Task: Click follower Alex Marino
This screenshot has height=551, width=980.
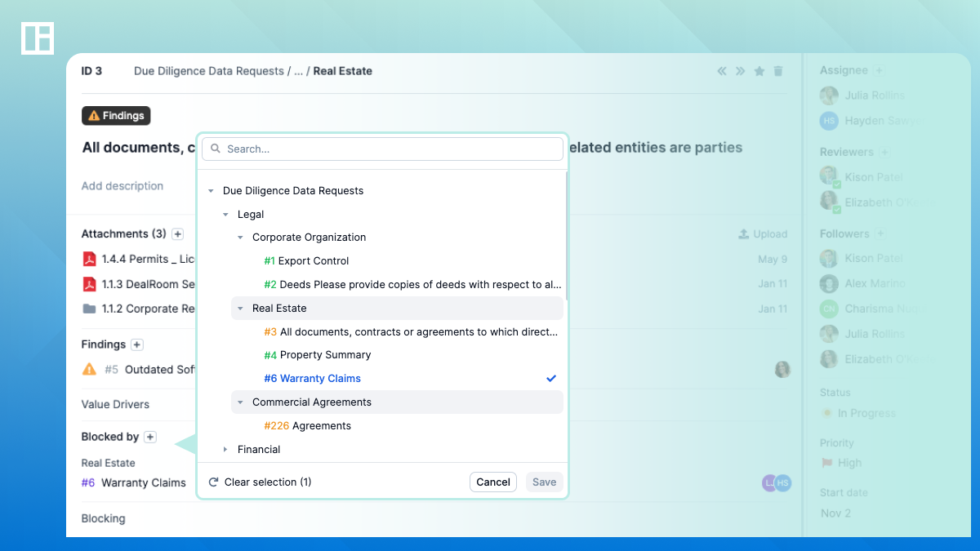Action: coord(863,283)
